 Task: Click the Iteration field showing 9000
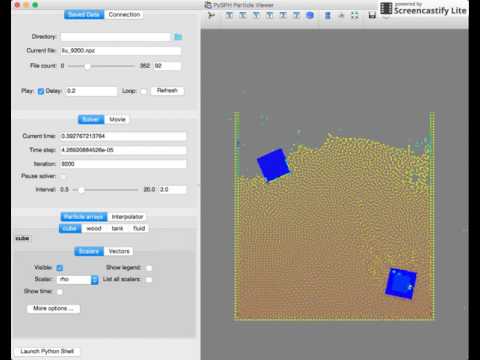pos(123,164)
